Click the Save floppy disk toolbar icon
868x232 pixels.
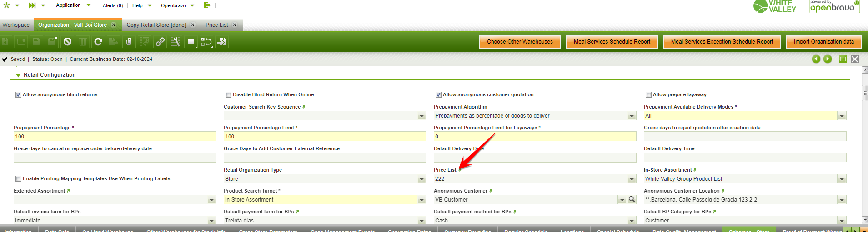[x=36, y=42]
